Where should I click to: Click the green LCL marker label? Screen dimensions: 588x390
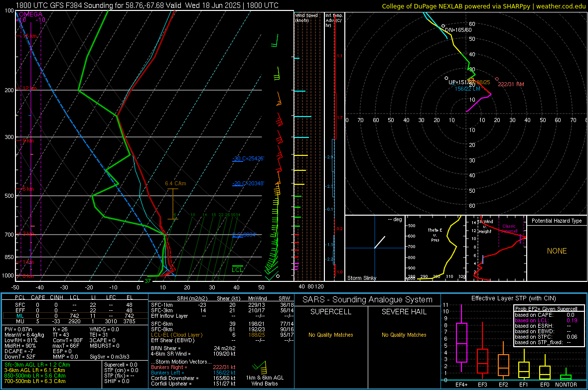(237, 269)
